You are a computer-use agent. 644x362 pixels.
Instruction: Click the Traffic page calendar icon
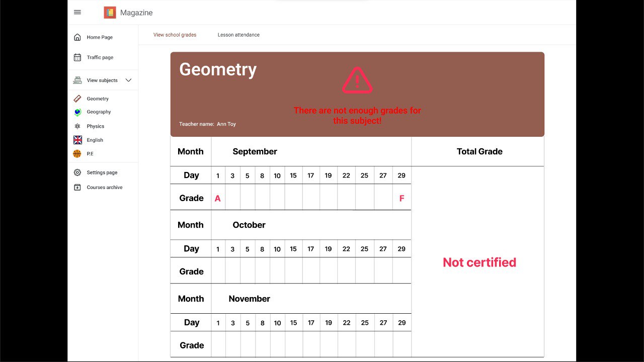(77, 57)
